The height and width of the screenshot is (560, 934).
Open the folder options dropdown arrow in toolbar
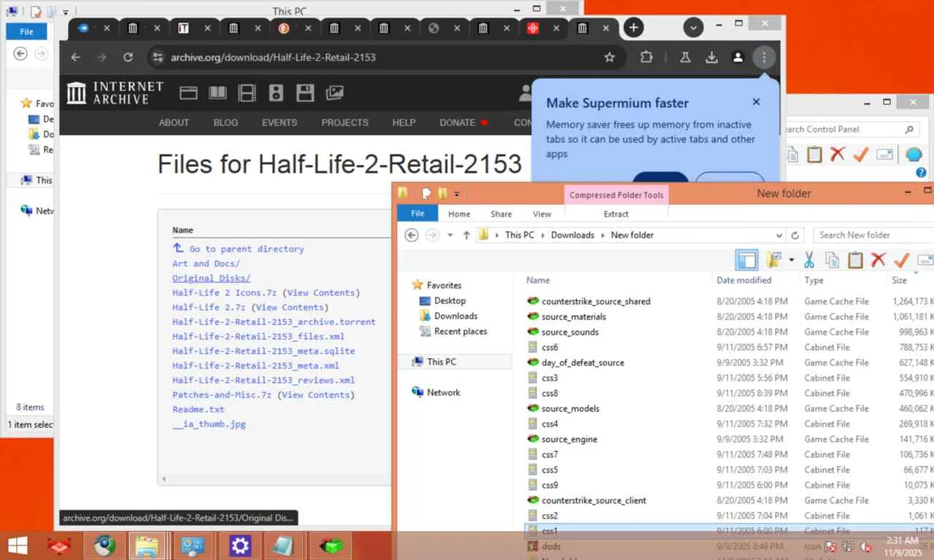791,260
